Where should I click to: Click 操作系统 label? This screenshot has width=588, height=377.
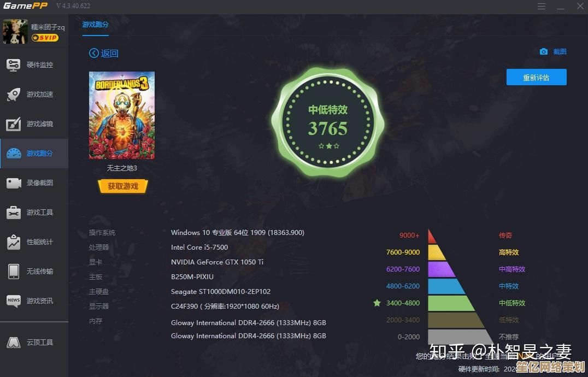(x=102, y=233)
